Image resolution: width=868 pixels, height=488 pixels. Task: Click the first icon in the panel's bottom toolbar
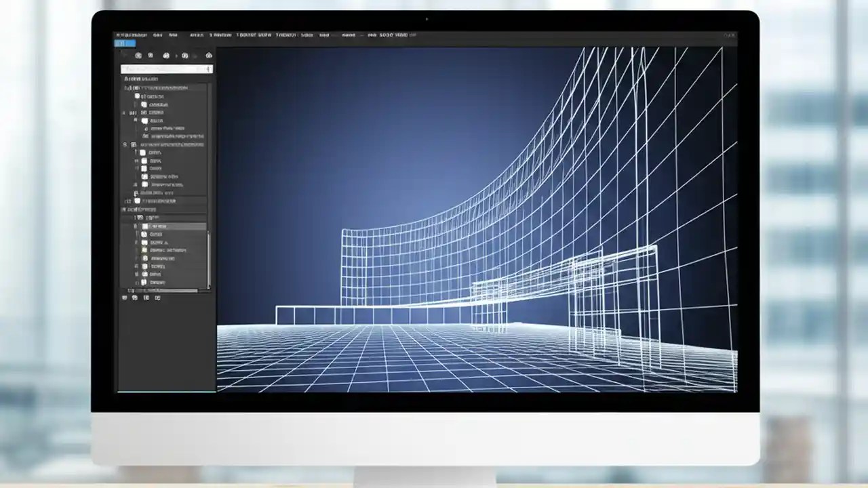click(x=125, y=297)
